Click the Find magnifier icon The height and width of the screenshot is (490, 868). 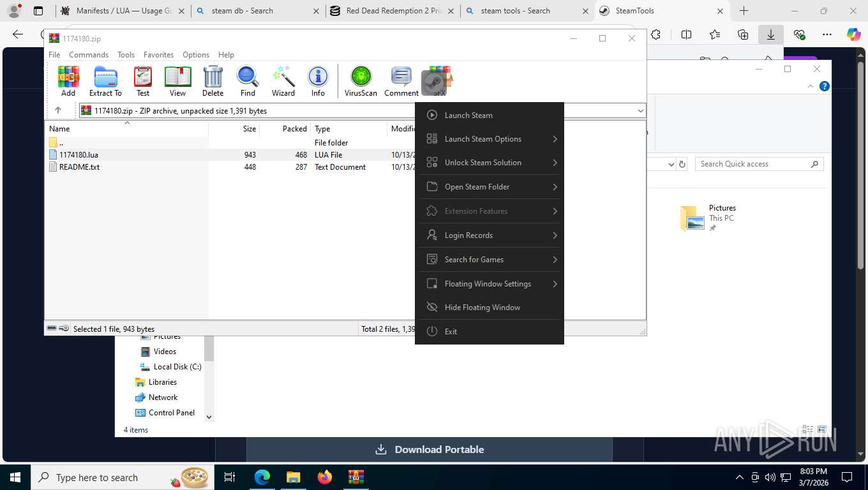pyautogui.click(x=248, y=82)
